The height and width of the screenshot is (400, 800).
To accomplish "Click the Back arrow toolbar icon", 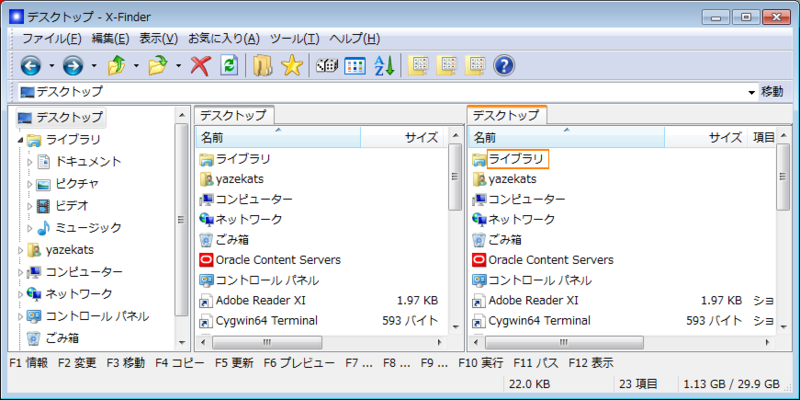I will (31, 66).
